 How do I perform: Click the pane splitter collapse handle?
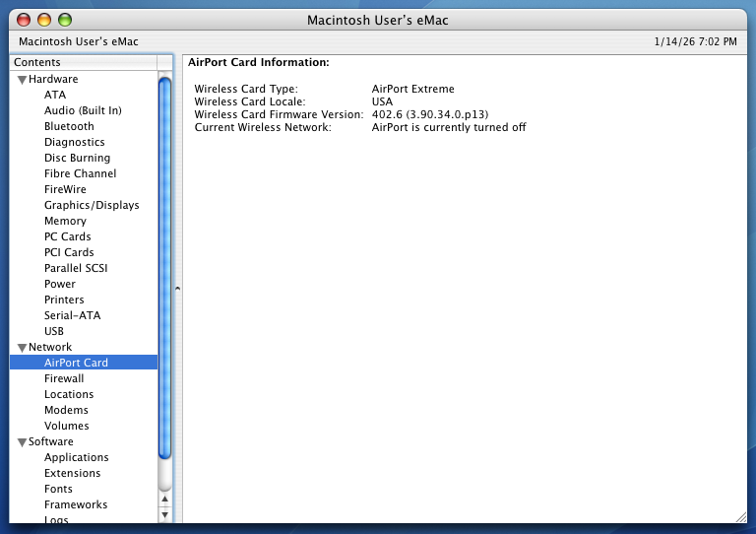click(178, 289)
